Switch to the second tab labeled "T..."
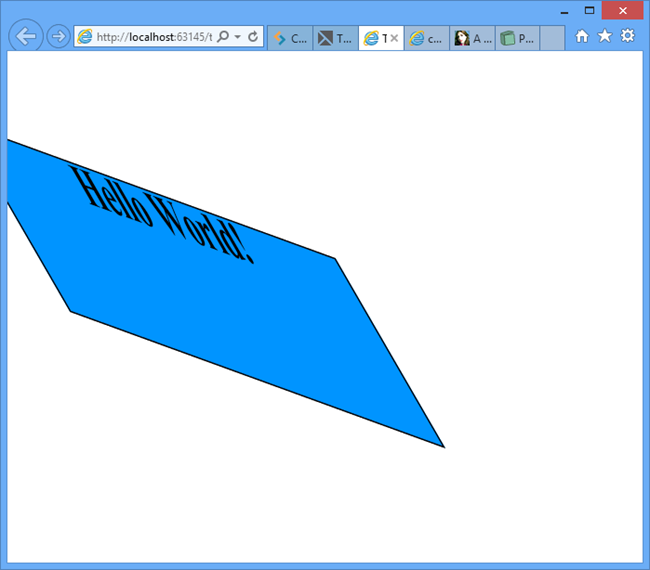The width and height of the screenshot is (650, 570). point(335,39)
